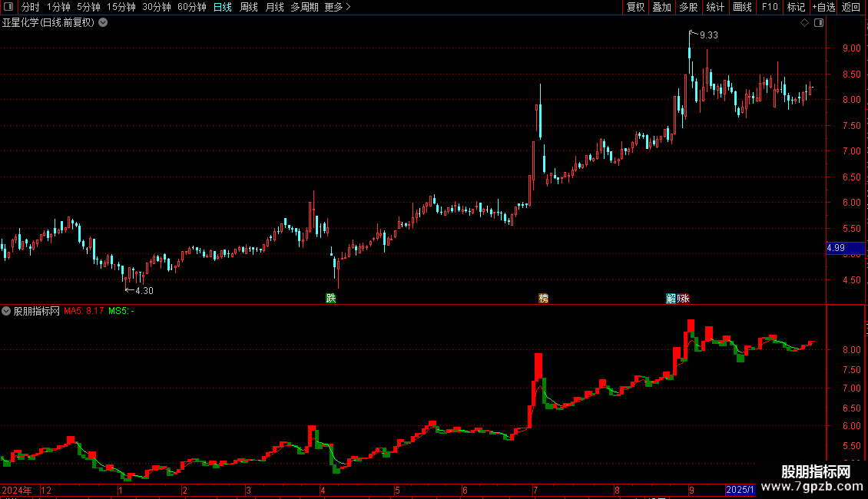This screenshot has width=868, height=499.
Task: Expand the 股朋指标网 indicator dropdown
Action: (x=6, y=311)
